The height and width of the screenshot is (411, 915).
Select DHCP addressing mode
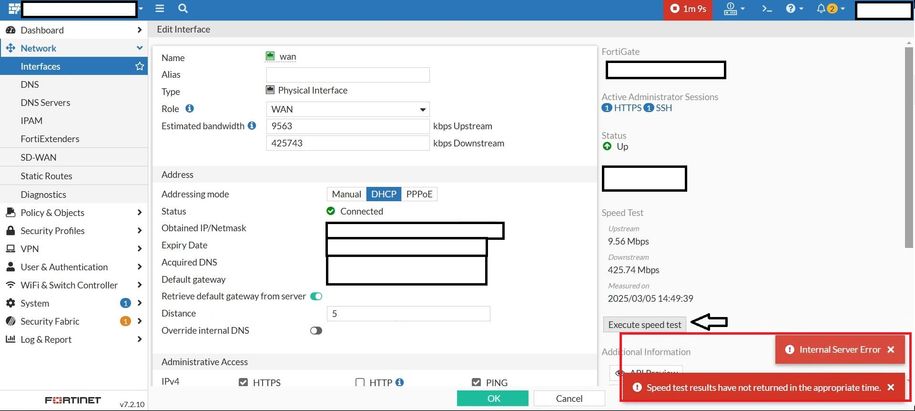point(384,194)
